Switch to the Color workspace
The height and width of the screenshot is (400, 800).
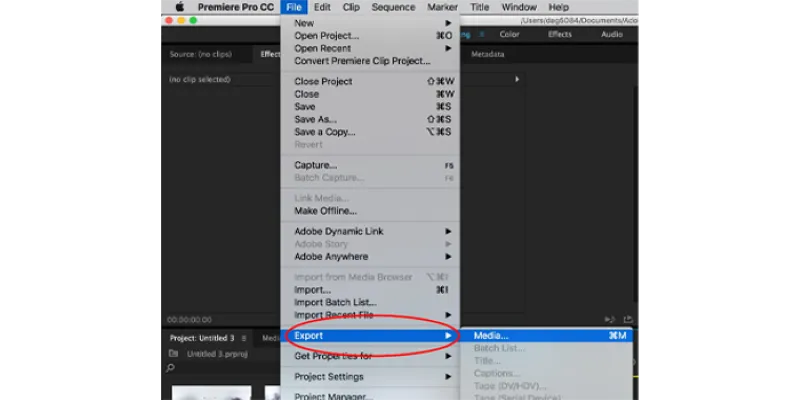(509, 34)
